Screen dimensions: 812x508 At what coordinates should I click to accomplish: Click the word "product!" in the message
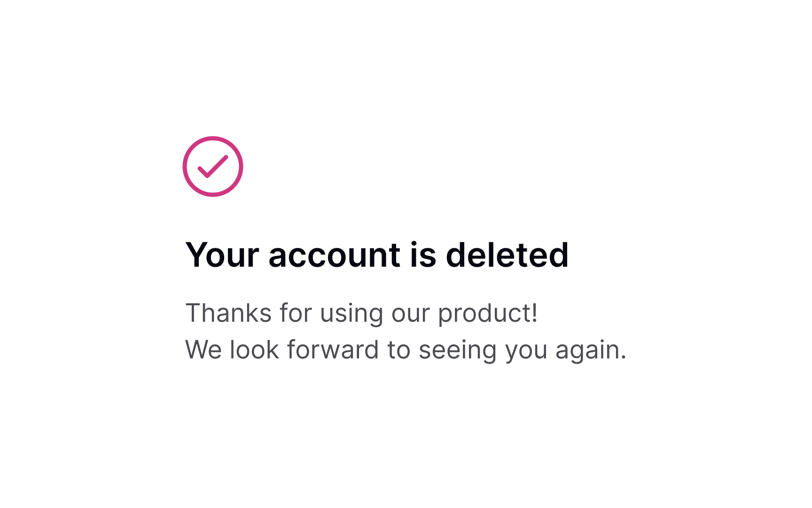click(488, 313)
